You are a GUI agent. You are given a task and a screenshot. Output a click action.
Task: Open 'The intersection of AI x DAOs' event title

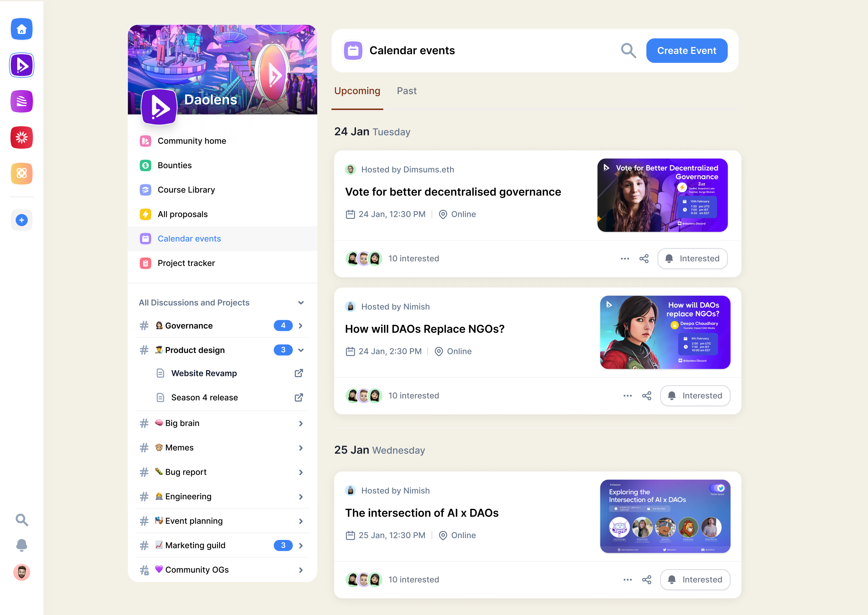pos(422,513)
